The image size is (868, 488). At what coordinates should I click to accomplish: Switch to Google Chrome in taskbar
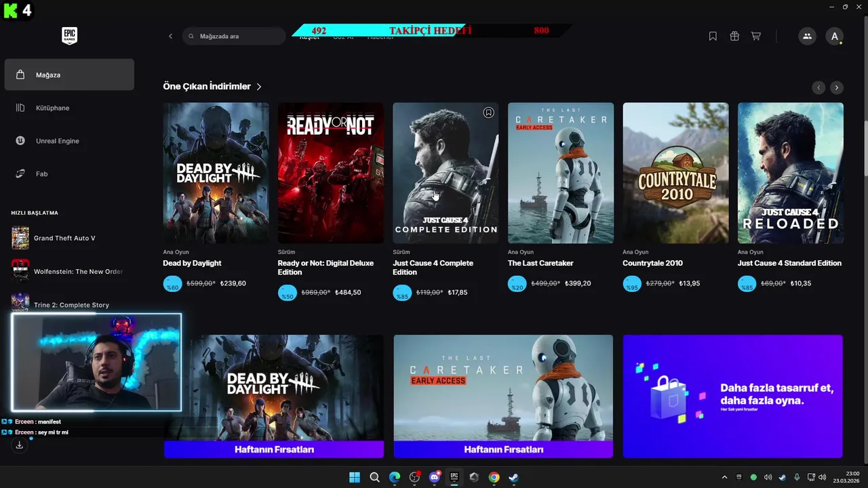[x=494, y=477]
